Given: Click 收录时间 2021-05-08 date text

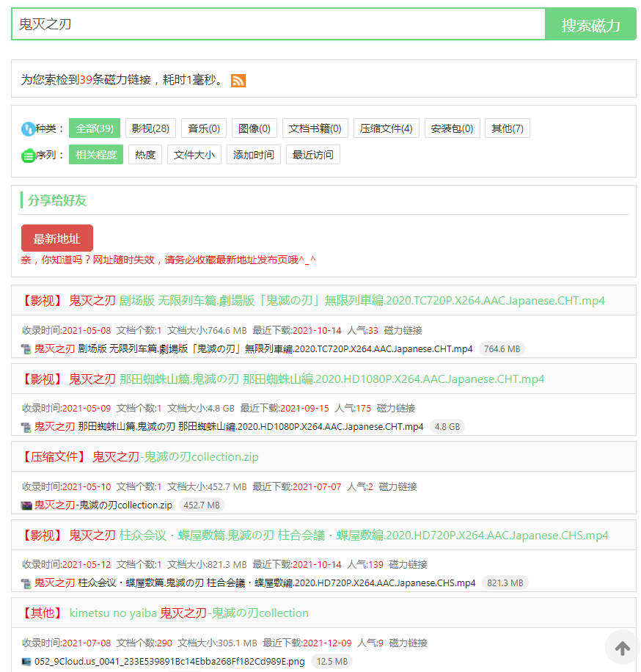Looking at the screenshot, I should point(67,330).
